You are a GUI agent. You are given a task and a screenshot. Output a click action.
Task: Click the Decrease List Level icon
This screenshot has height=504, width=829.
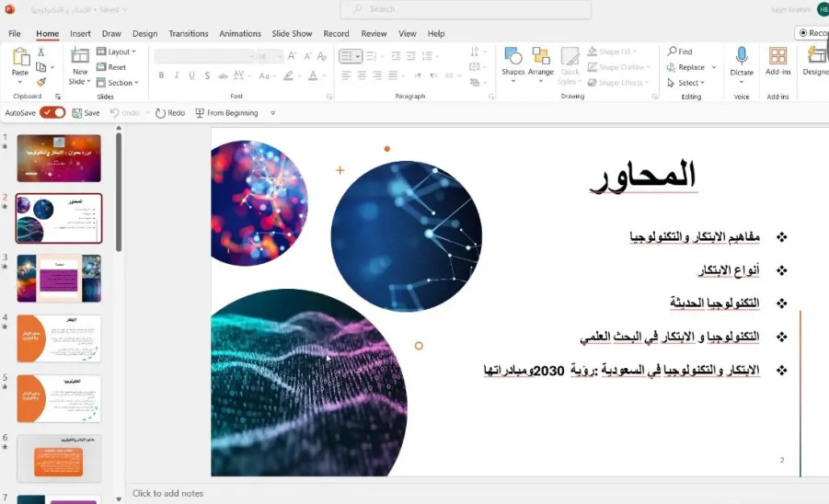click(x=396, y=55)
